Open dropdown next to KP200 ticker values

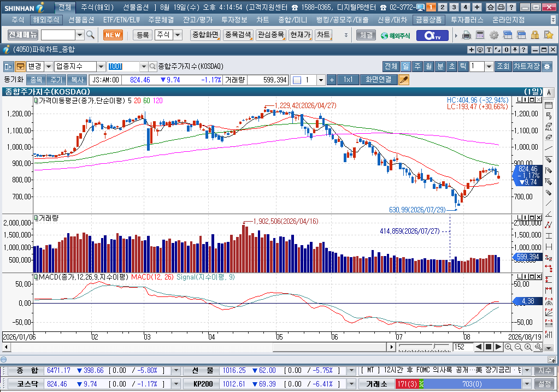(351, 384)
